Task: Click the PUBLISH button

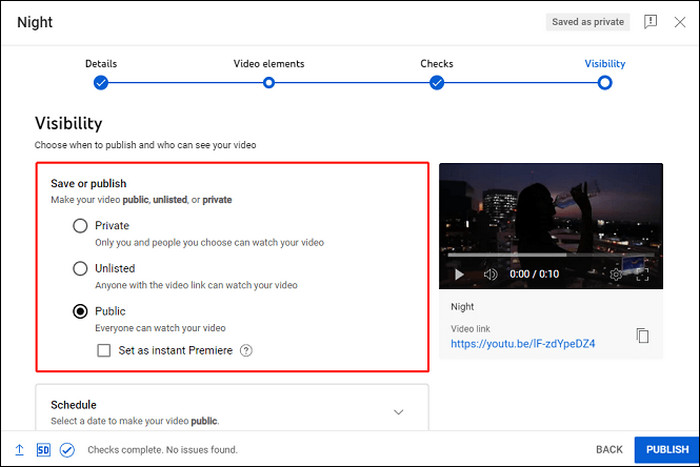Action: pos(667,450)
